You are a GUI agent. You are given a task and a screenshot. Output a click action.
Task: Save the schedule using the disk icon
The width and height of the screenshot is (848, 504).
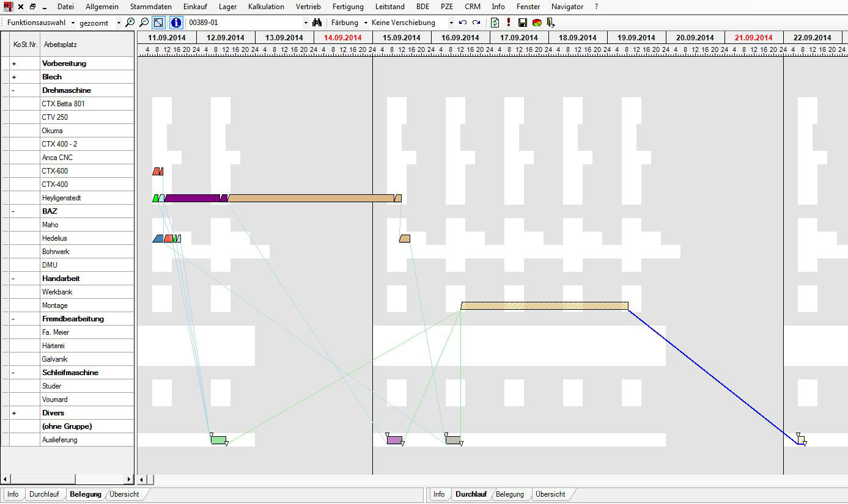pos(523,22)
